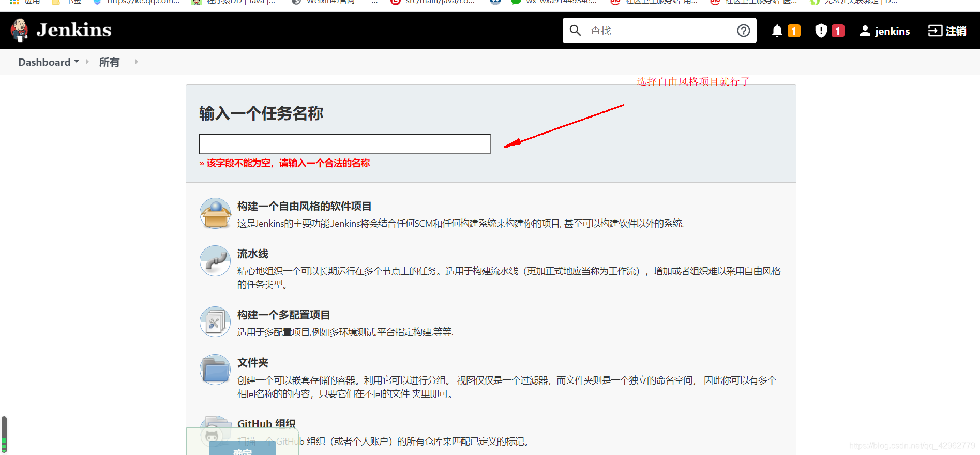Open the Jenkins home title link
Viewport: 980px width, 455px height.
pyautogui.click(x=74, y=30)
